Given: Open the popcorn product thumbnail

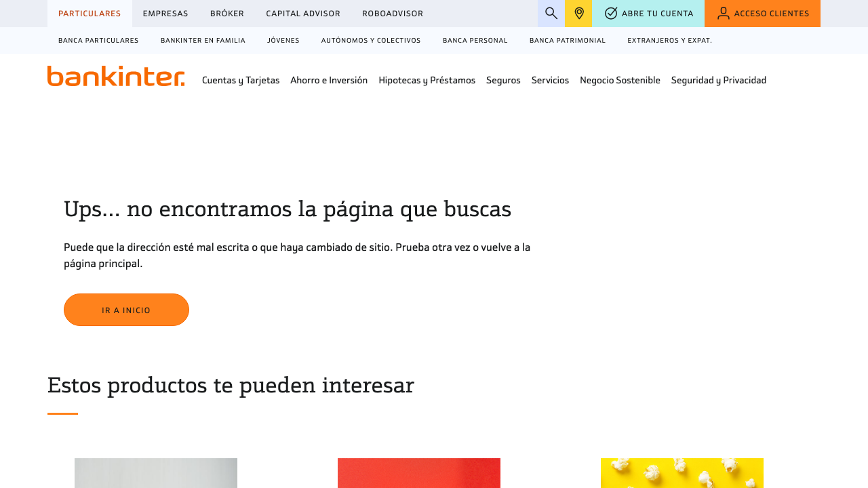Looking at the screenshot, I should tap(682, 473).
